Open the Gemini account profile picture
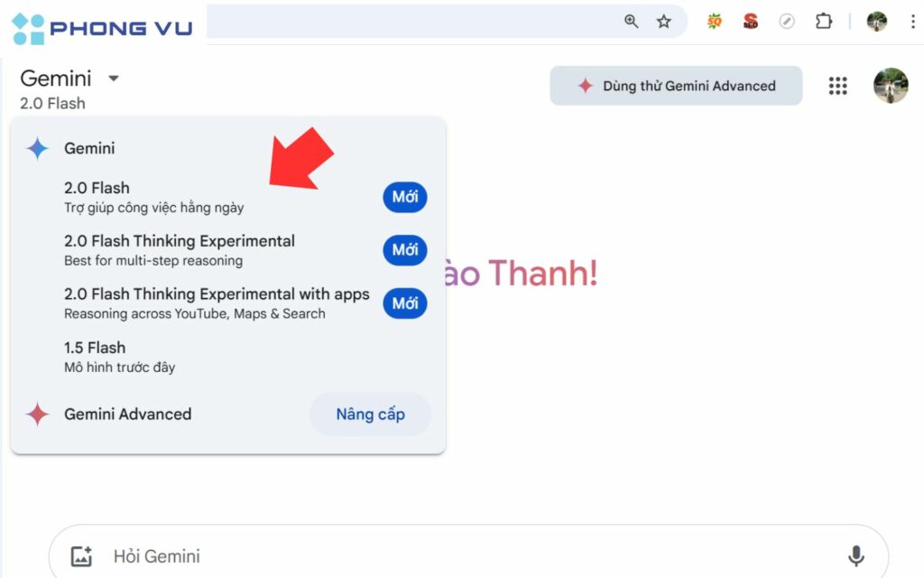924x578 pixels. [892, 86]
